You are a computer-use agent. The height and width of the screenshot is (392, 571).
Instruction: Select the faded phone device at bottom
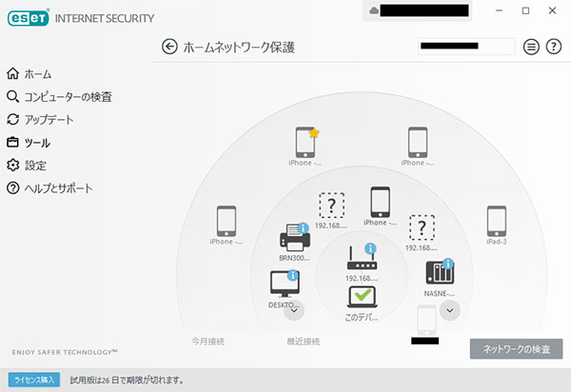pyautogui.click(x=426, y=321)
